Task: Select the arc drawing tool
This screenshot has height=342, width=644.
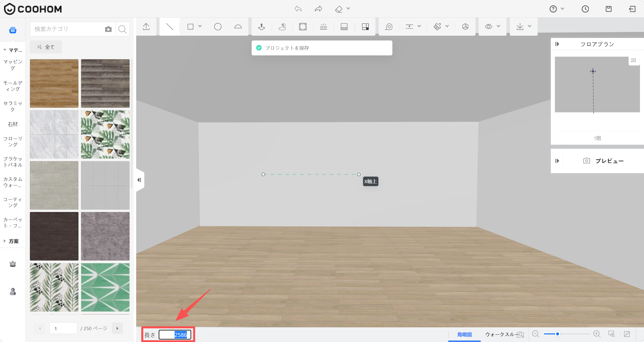Action: (238, 27)
